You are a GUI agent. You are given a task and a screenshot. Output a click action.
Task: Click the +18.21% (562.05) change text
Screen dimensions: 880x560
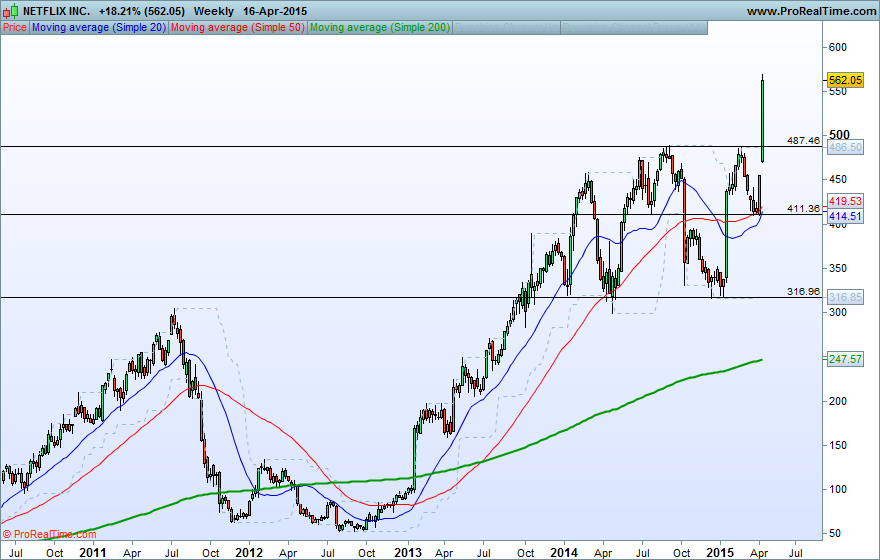pyautogui.click(x=141, y=11)
